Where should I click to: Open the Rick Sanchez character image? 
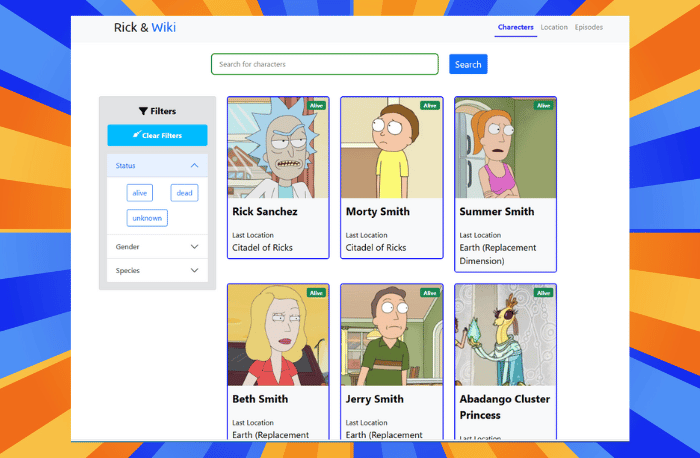pos(278,148)
